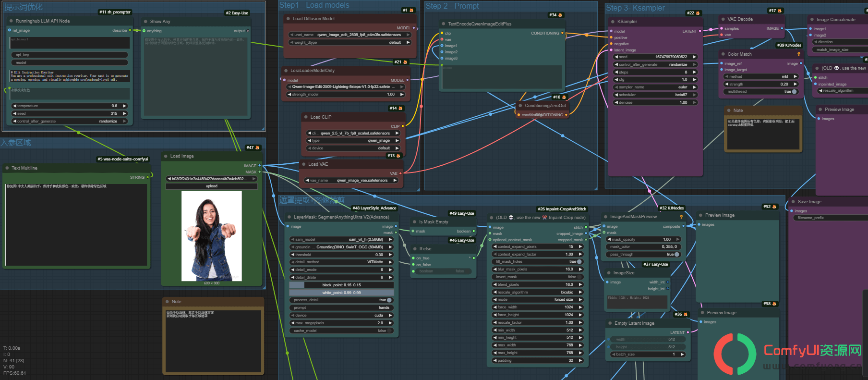
Task: Click the upload button in Load Image
Action: point(212,186)
